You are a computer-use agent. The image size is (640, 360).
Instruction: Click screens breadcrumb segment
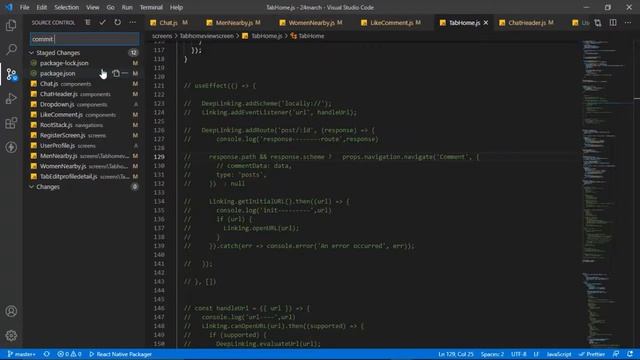162,36
